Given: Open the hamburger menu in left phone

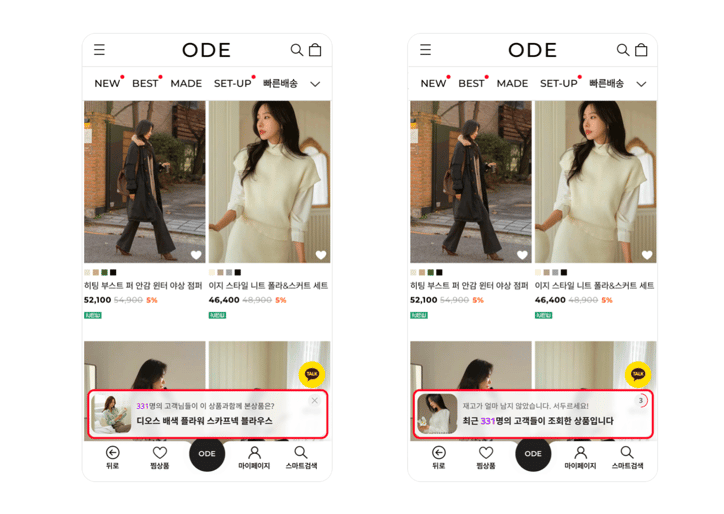Looking at the screenshot, I should click(x=99, y=50).
